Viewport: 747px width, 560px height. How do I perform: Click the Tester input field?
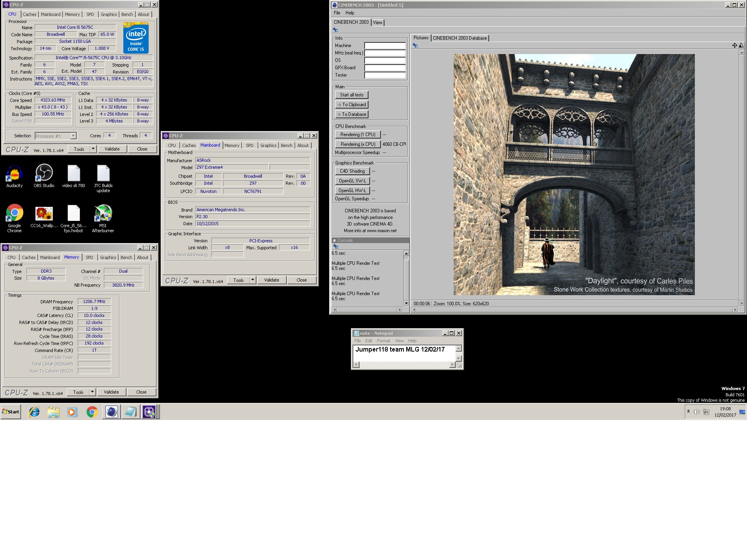tap(385, 75)
